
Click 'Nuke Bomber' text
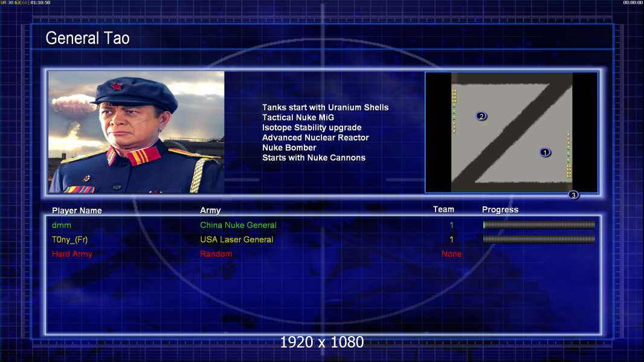[289, 148]
